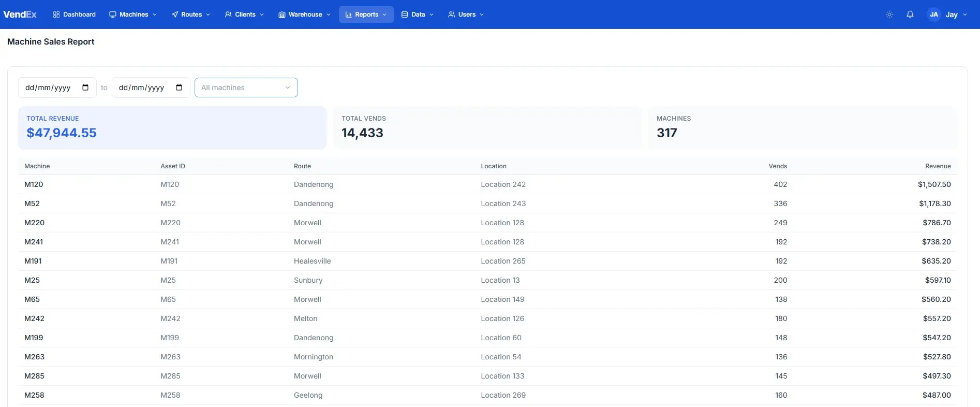Image resolution: width=980 pixels, height=407 pixels.
Task: Click revenue value $597.10
Action: (938, 280)
